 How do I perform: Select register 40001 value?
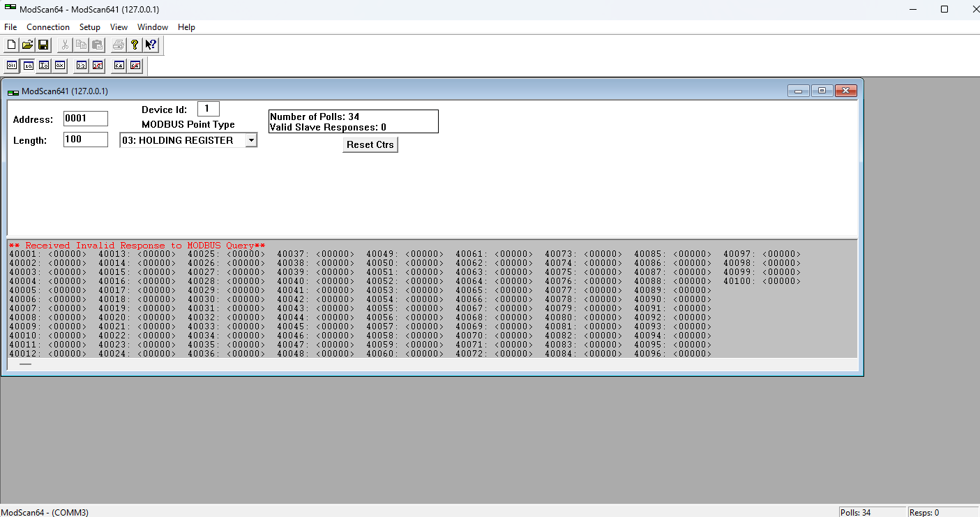tap(68, 254)
